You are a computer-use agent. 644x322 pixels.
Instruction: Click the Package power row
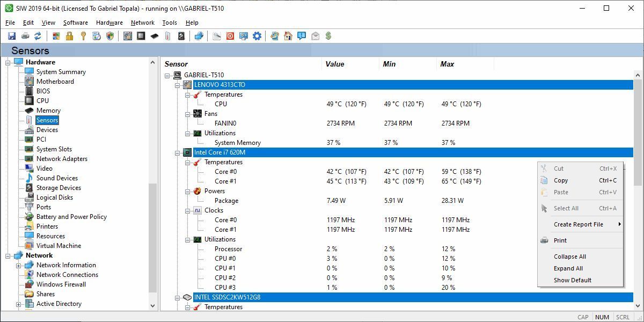click(x=397, y=201)
